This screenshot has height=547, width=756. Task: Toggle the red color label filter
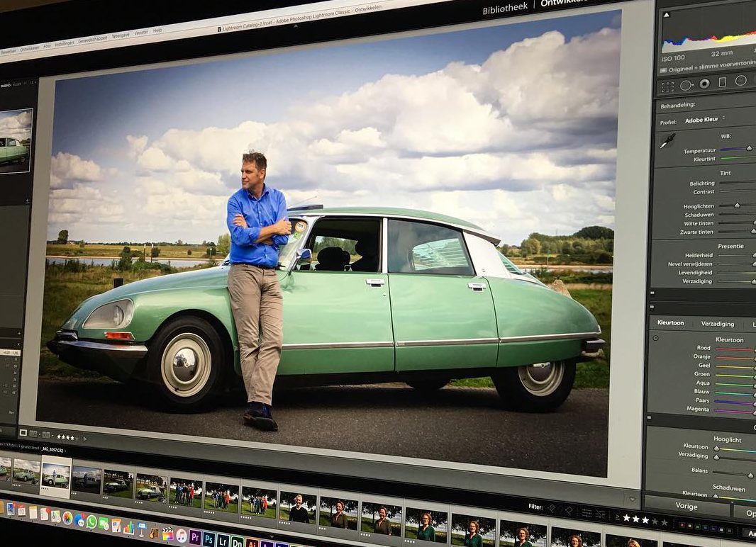click(x=682, y=524)
